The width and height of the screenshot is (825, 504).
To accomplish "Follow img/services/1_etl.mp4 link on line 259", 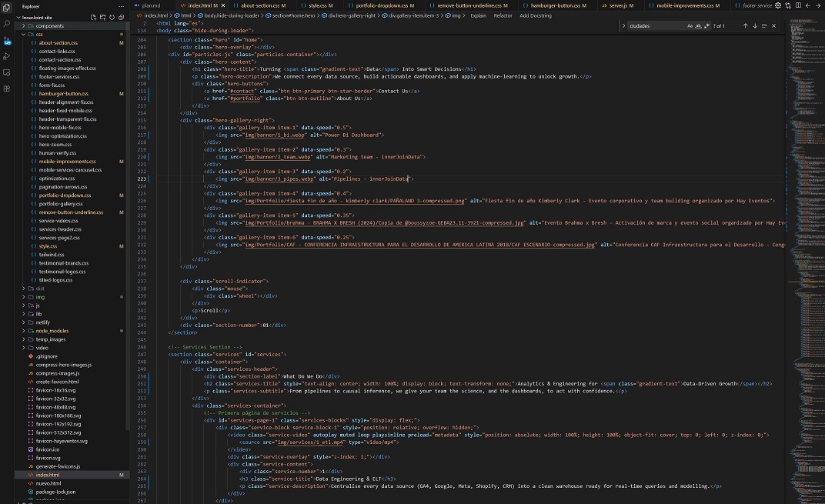I will tap(310, 442).
